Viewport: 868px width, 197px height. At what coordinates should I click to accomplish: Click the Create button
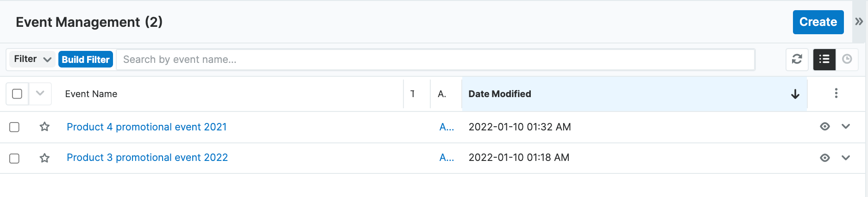pyautogui.click(x=818, y=22)
